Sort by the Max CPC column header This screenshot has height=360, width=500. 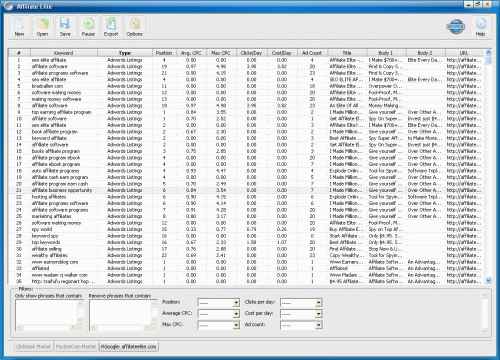(x=221, y=53)
